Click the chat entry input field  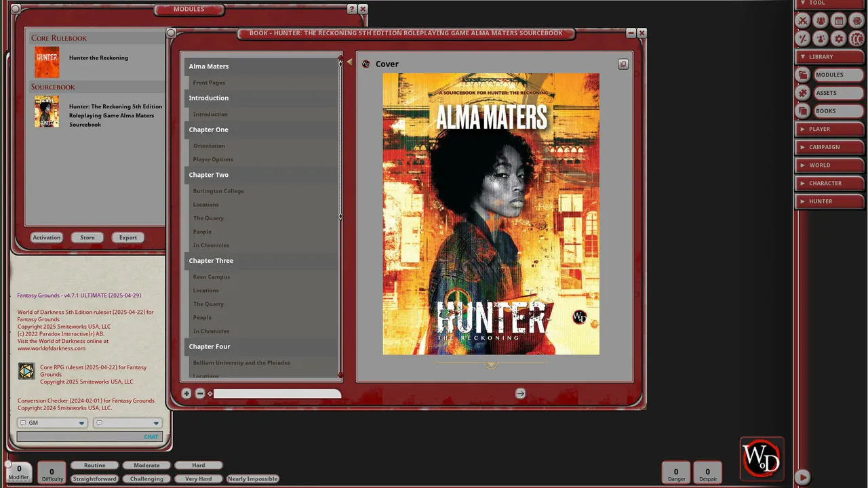click(90, 436)
